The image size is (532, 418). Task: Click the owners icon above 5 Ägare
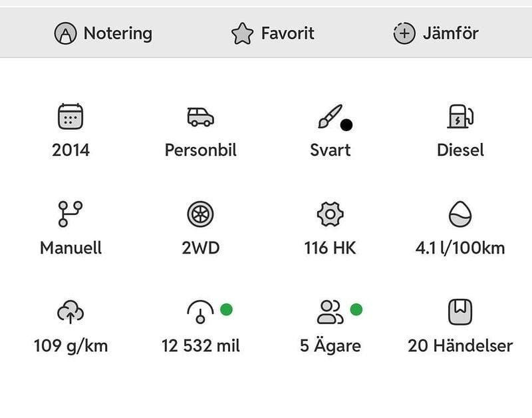tap(329, 312)
